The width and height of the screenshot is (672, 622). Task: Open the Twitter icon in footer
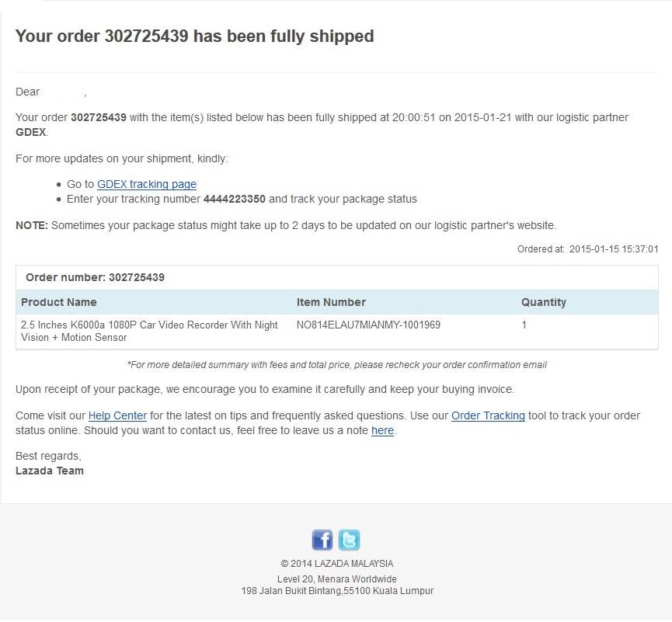tap(349, 540)
